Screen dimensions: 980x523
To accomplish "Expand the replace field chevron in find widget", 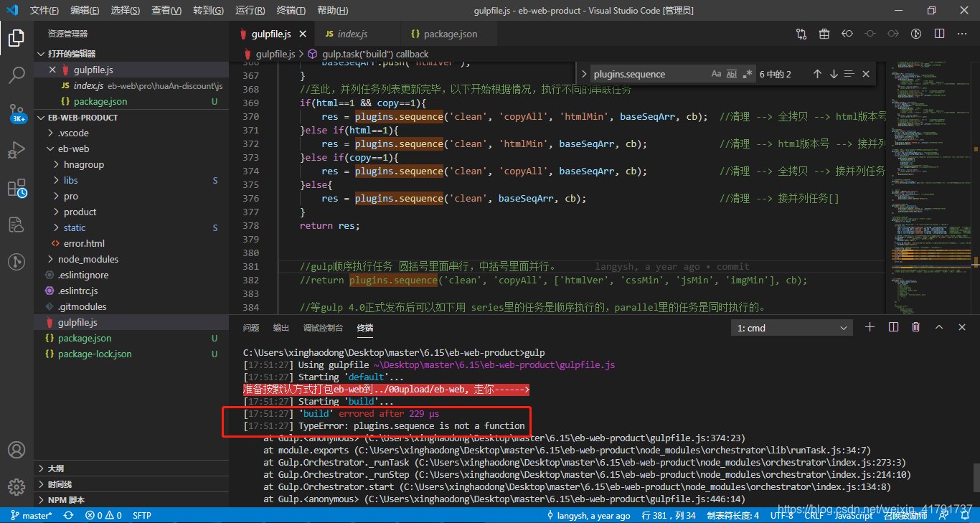I will [584, 74].
